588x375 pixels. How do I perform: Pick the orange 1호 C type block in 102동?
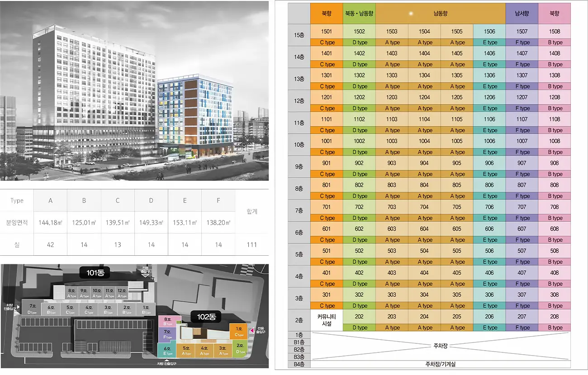coord(238,331)
